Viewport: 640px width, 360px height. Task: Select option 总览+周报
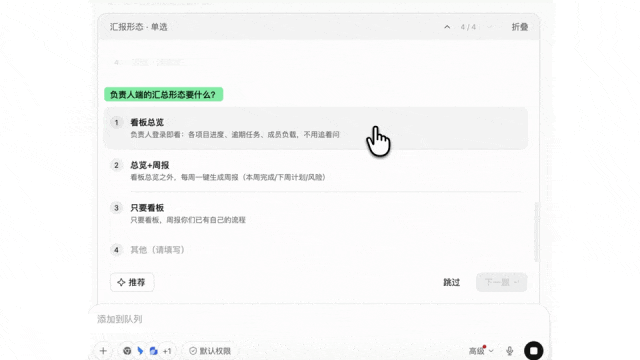click(x=316, y=171)
